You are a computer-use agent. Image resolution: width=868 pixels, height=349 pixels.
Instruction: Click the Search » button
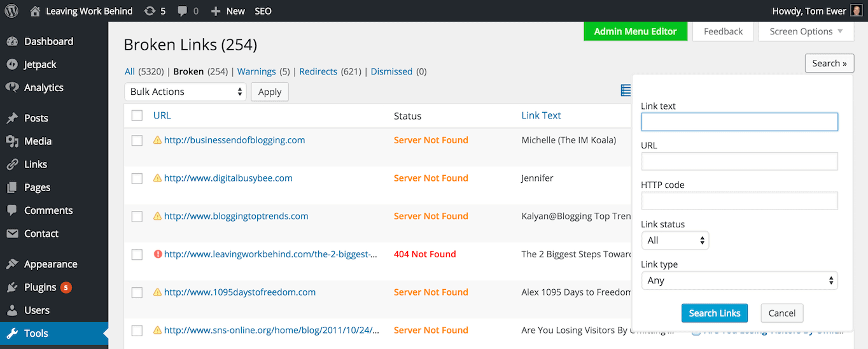tap(829, 63)
